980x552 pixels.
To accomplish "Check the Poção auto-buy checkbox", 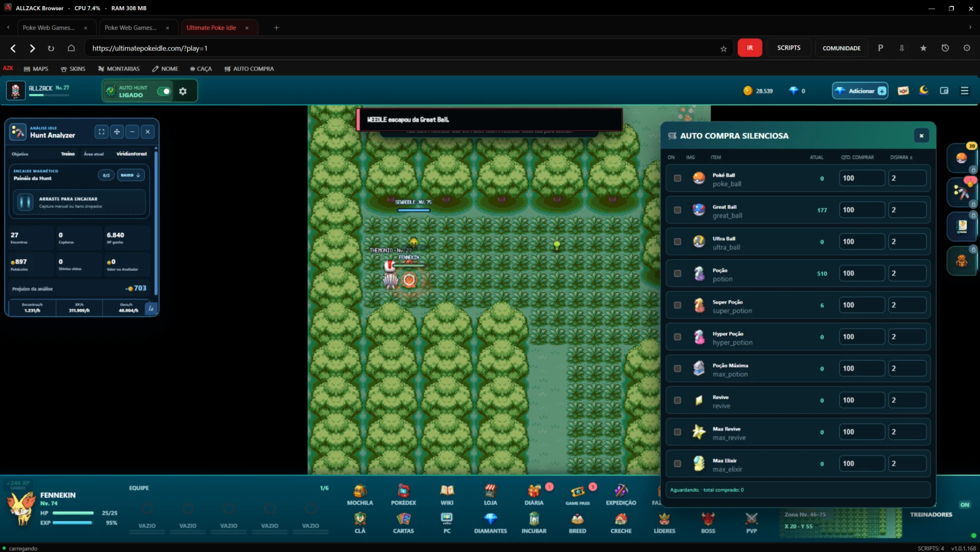I will [678, 274].
